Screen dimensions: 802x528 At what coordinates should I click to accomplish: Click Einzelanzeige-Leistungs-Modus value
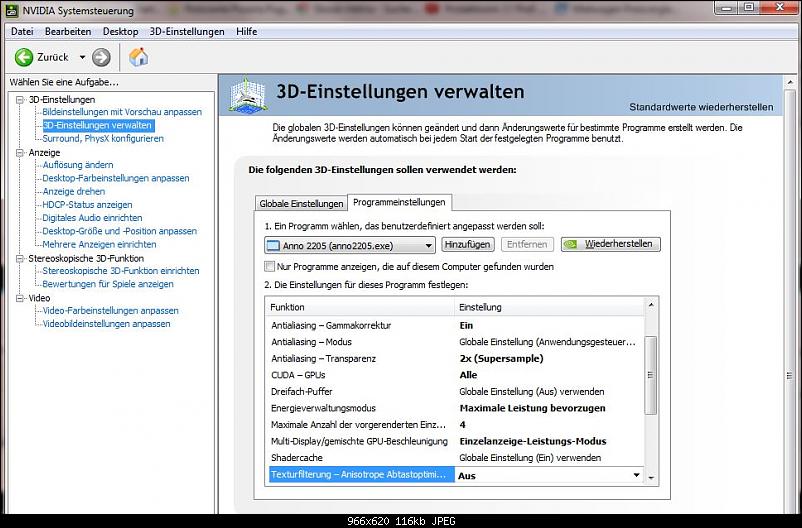[533, 441]
